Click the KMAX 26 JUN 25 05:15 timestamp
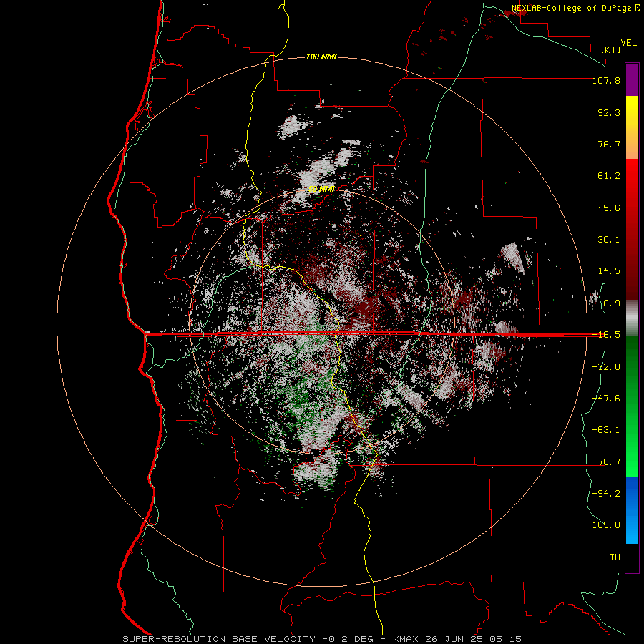This screenshot has height=644, width=644. point(457,639)
